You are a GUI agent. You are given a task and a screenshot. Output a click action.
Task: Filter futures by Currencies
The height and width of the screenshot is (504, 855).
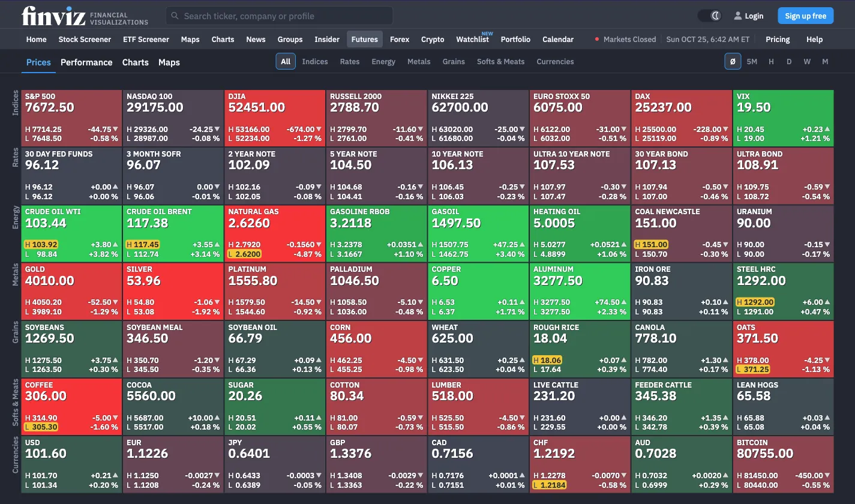[555, 62]
